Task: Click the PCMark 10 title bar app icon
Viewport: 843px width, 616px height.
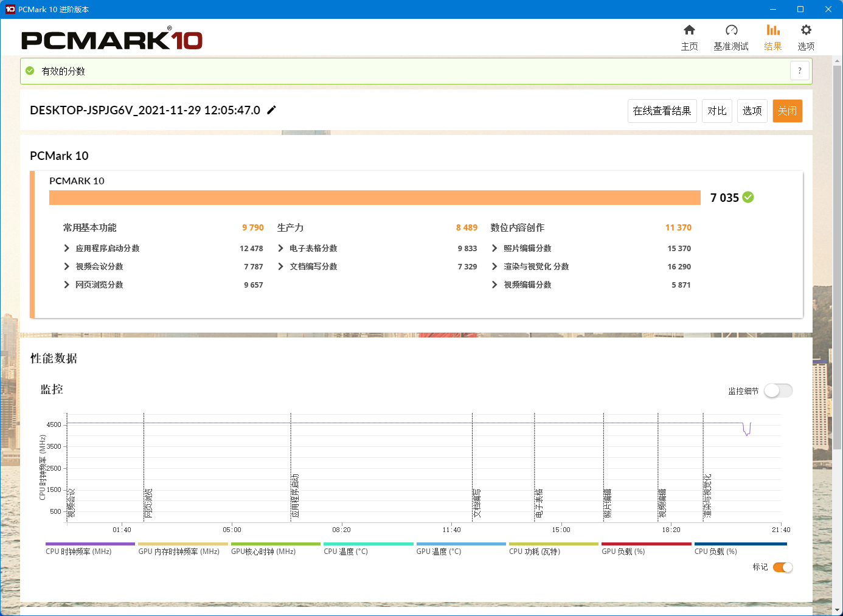Action: pyautogui.click(x=10, y=9)
